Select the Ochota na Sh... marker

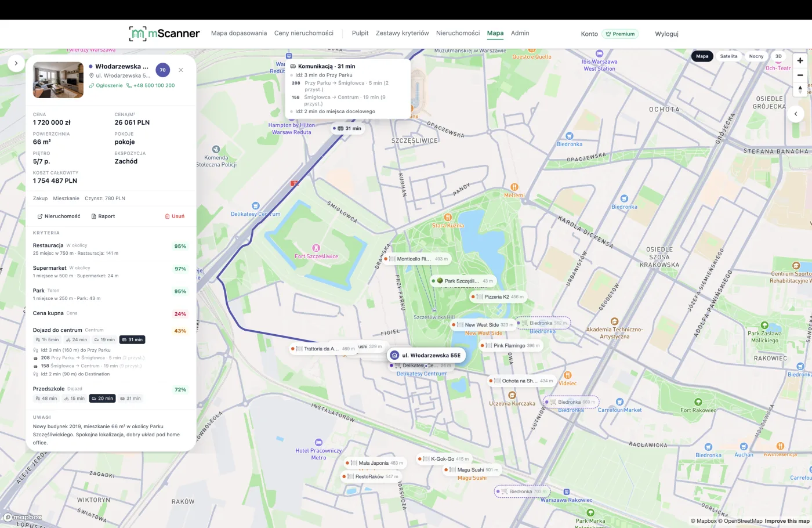pyautogui.click(x=521, y=381)
